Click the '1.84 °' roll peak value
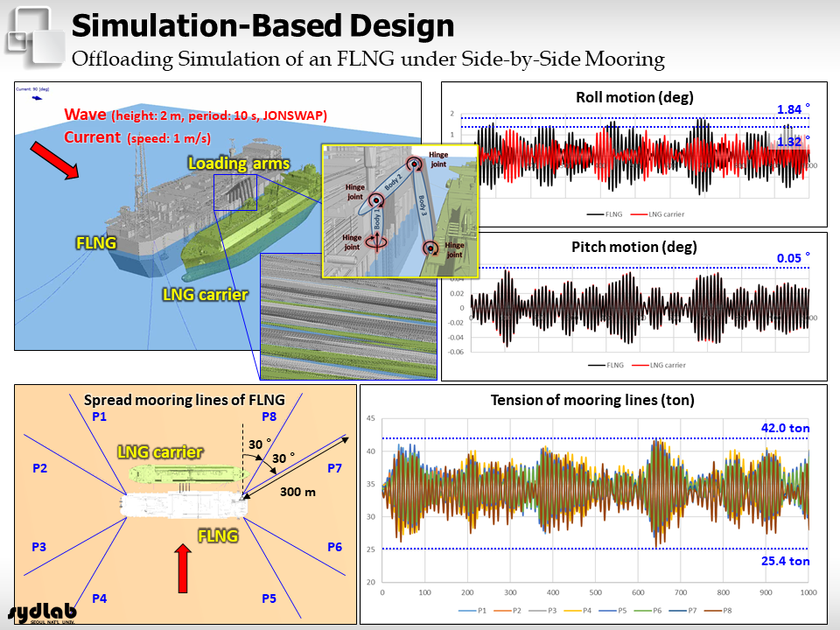 pyautogui.click(x=794, y=109)
